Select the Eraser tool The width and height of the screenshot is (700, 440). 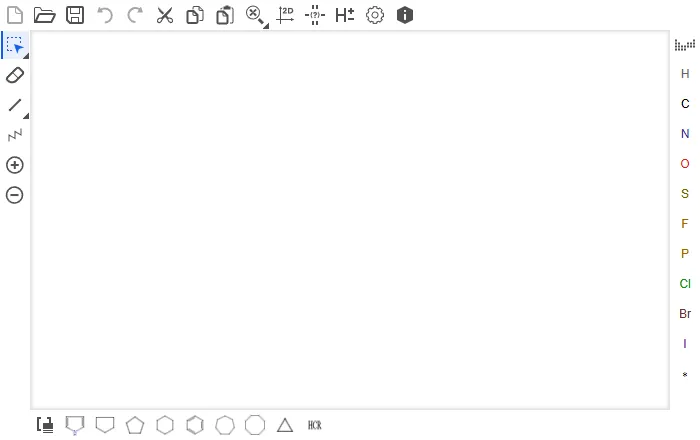pyautogui.click(x=15, y=75)
